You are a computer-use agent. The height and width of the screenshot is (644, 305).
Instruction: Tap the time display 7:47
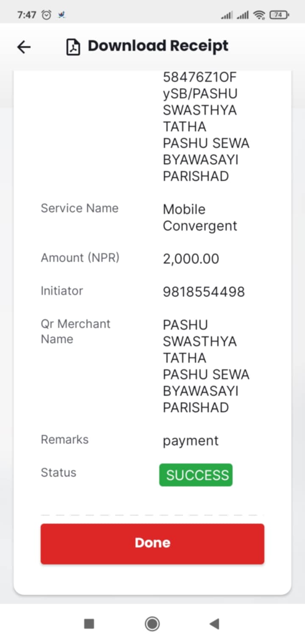27,15
